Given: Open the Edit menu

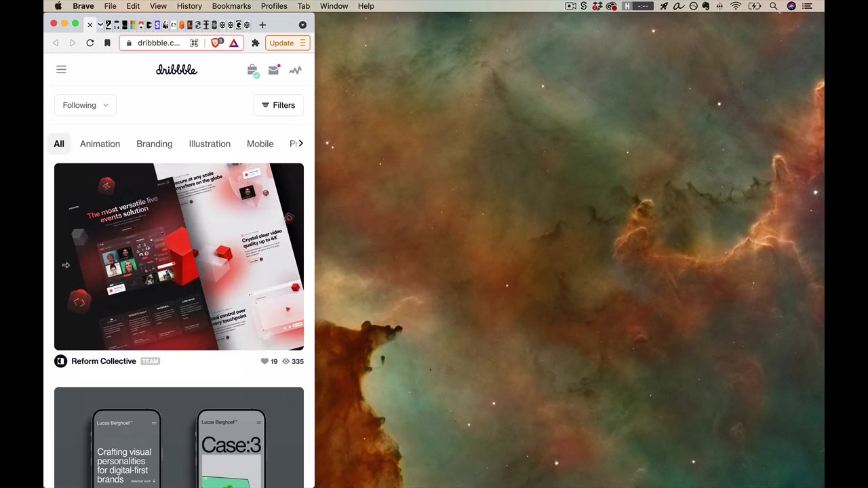Looking at the screenshot, I should point(133,6).
